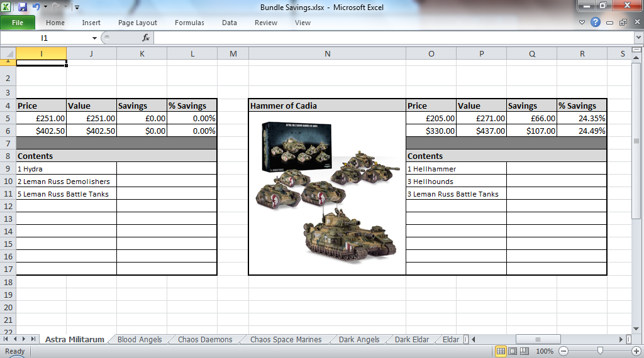Click the £251.00 cell in Value column
The image size is (644, 358).
point(91,118)
